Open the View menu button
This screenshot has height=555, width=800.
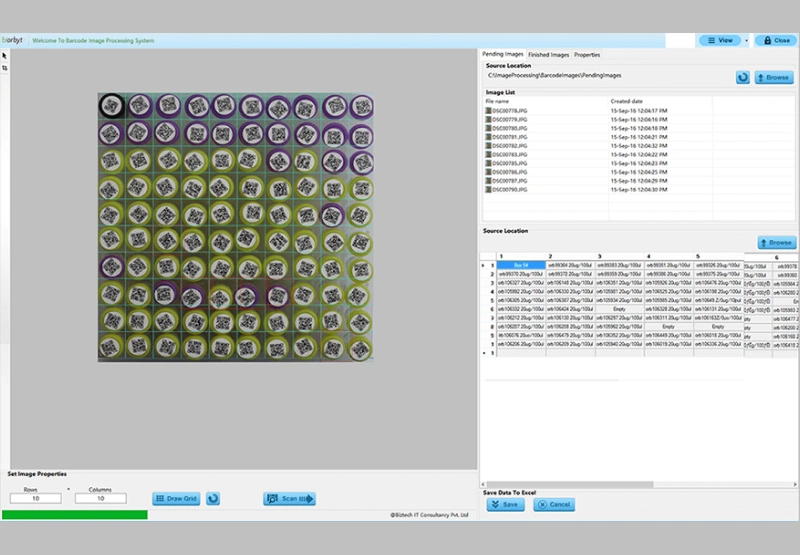click(x=720, y=40)
